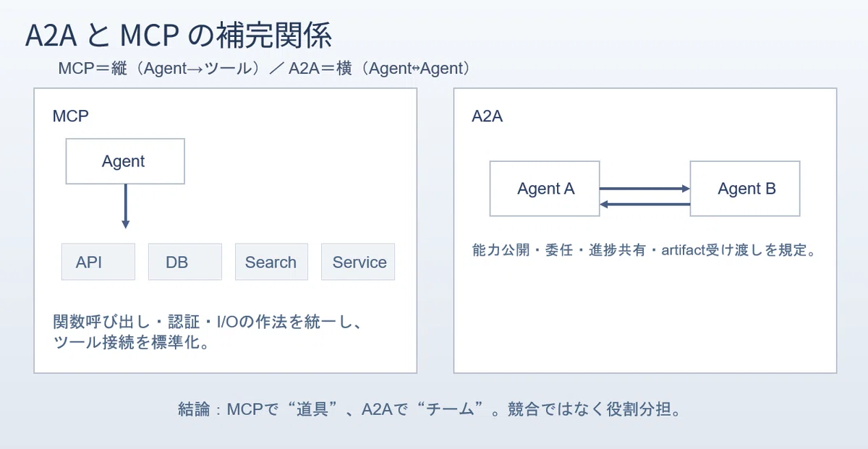Click the text starting '能力公開・委任・進捗共有'
This screenshot has height=449, width=868.
tap(644, 251)
